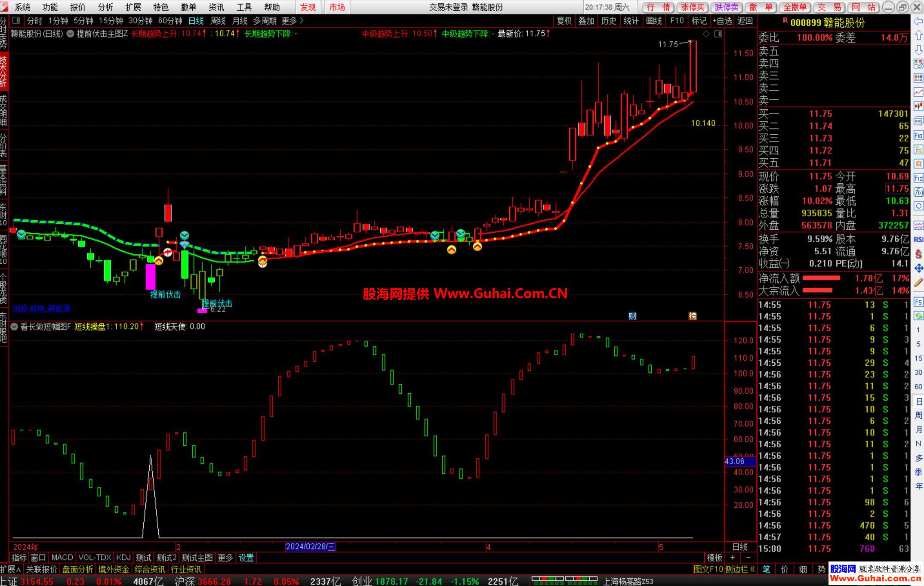924x586 pixels.
Task: Click the minus zoom button next to 模板
Action: (748, 558)
